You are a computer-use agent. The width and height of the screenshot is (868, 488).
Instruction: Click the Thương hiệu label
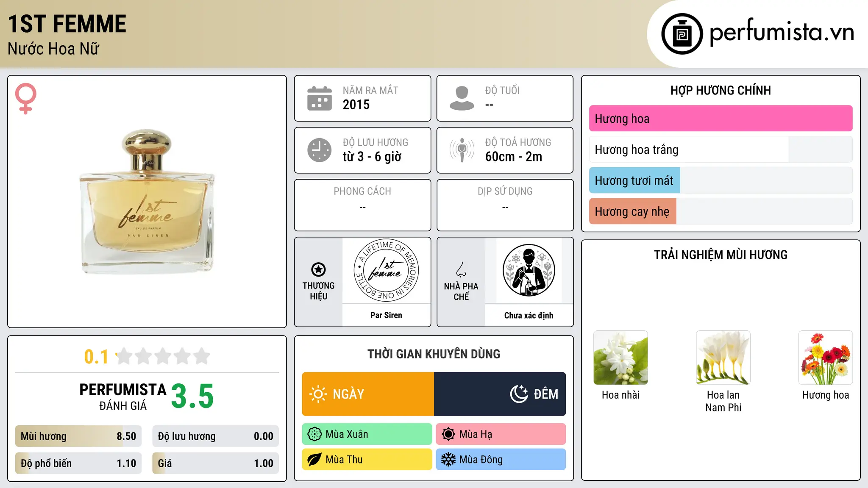click(x=318, y=291)
